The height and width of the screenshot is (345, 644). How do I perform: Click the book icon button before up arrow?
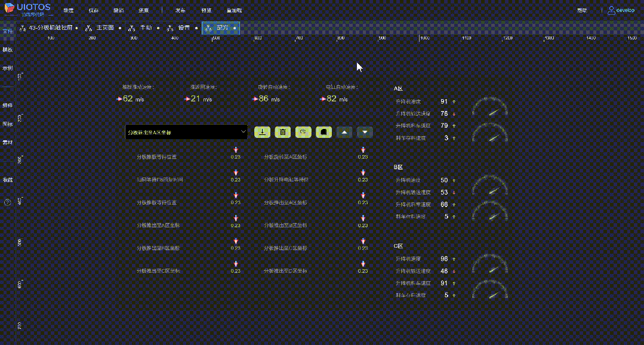323,132
